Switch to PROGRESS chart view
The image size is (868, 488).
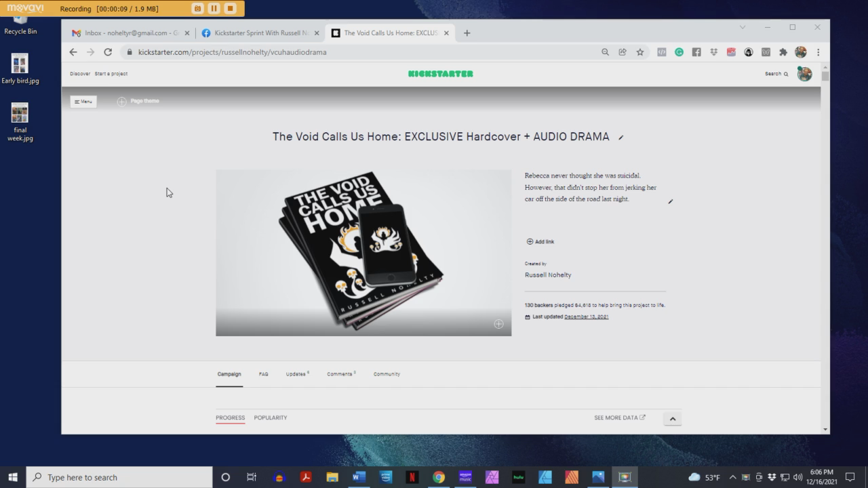point(231,418)
